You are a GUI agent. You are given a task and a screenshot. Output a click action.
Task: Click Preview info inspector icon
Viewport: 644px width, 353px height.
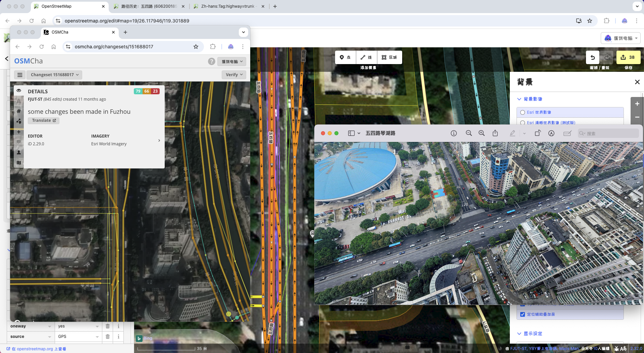[x=454, y=133]
